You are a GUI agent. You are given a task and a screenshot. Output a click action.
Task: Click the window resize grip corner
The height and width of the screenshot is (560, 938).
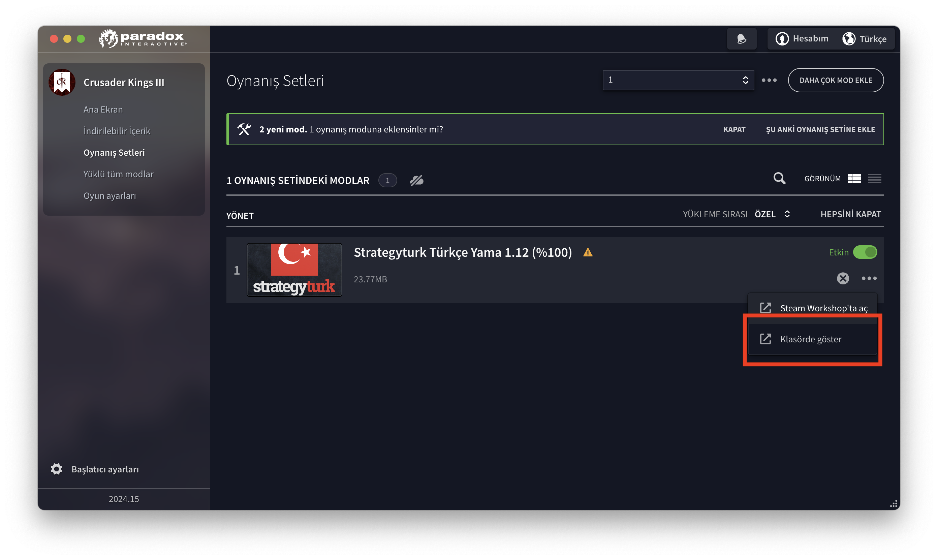(x=893, y=503)
